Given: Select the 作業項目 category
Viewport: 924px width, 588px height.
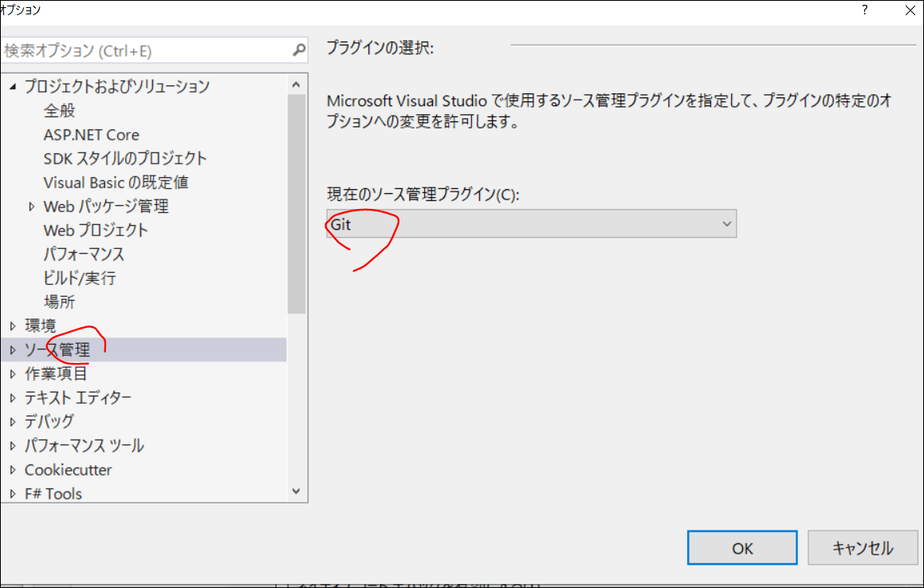Looking at the screenshot, I should point(56,374).
